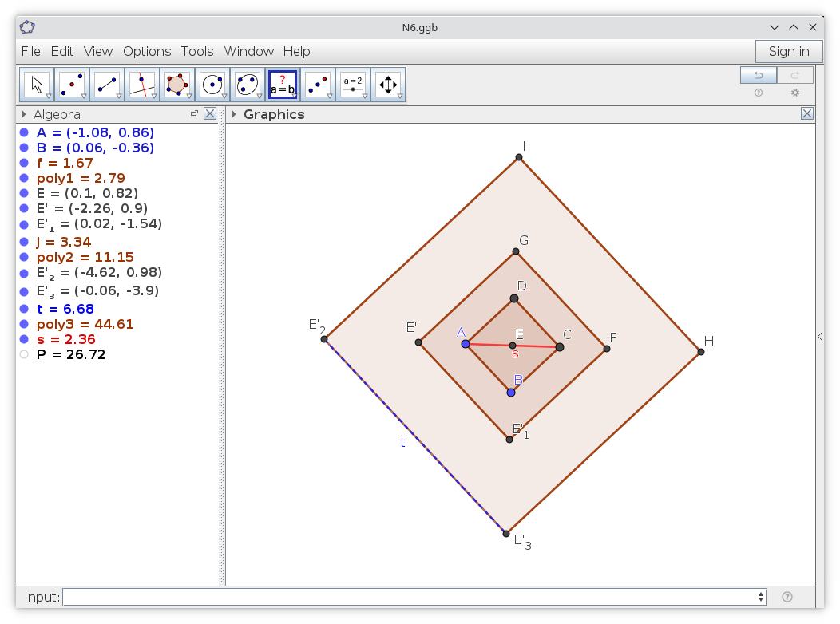Click inside the Input text field
The width and height of the screenshot is (840, 624).
[409, 597]
